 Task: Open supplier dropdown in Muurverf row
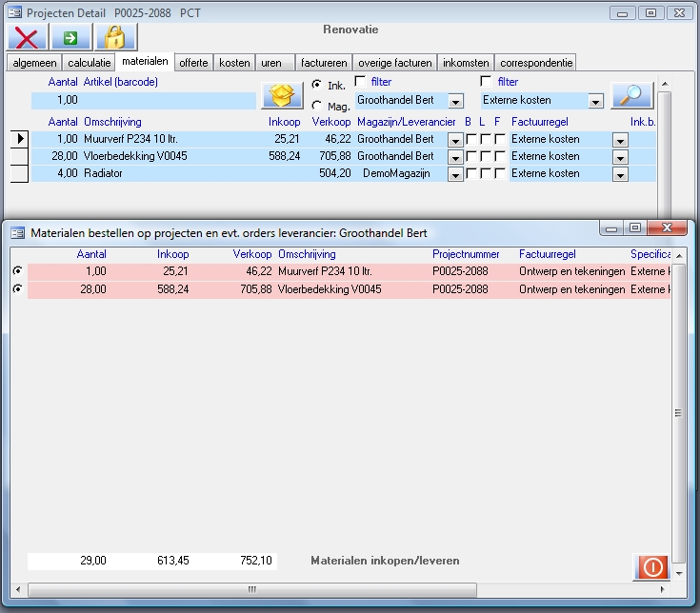pyautogui.click(x=455, y=141)
